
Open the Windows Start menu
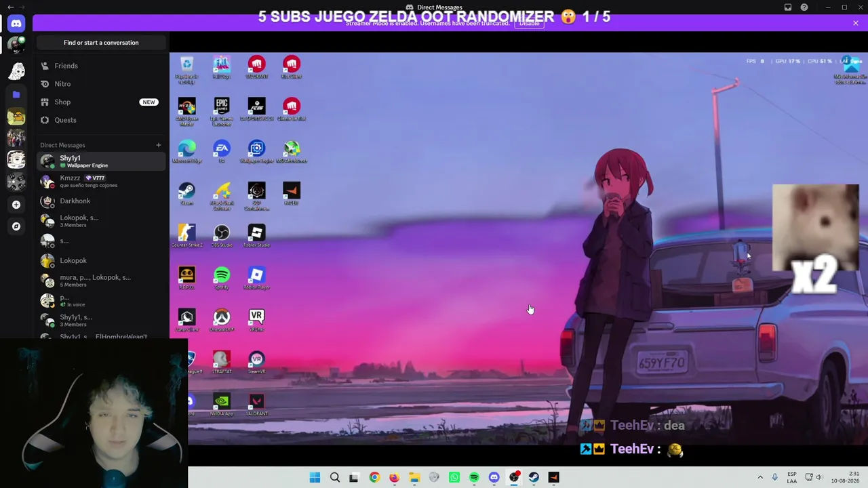click(x=315, y=477)
